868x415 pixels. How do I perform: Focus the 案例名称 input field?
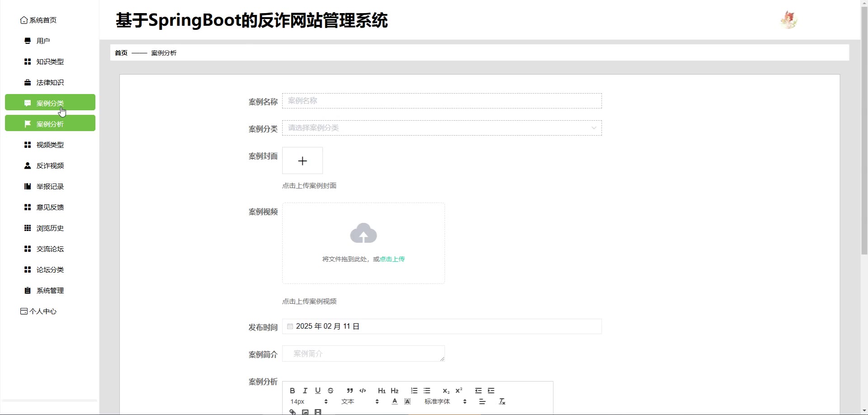tap(442, 101)
